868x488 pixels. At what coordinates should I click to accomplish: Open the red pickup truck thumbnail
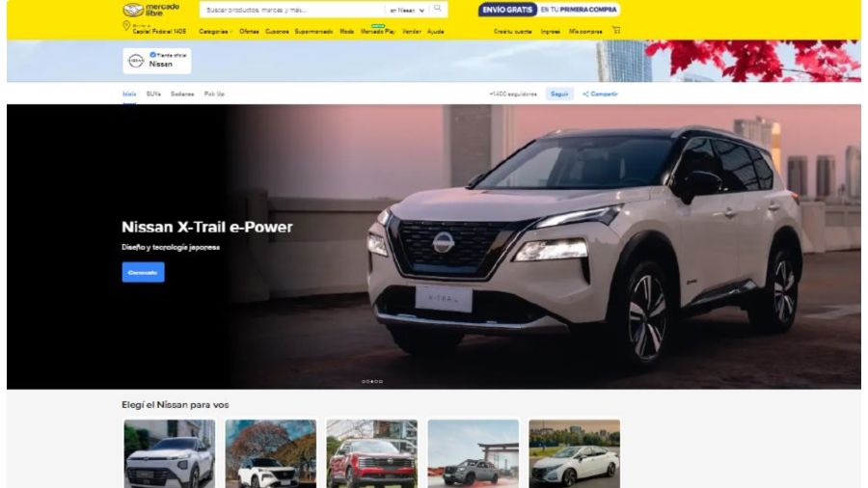point(372,453)
